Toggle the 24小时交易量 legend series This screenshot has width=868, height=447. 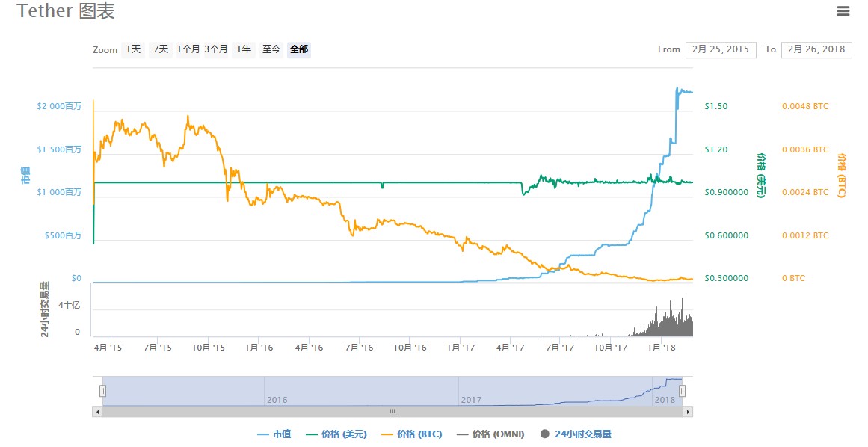pos(576,434)
